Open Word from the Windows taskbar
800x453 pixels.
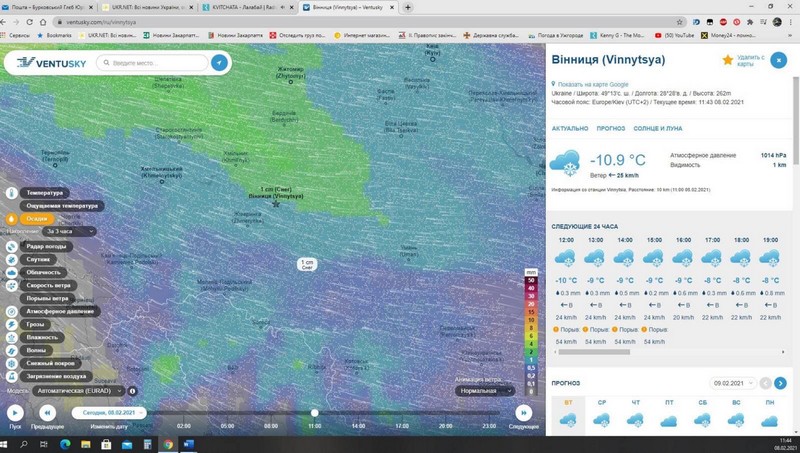188,444
